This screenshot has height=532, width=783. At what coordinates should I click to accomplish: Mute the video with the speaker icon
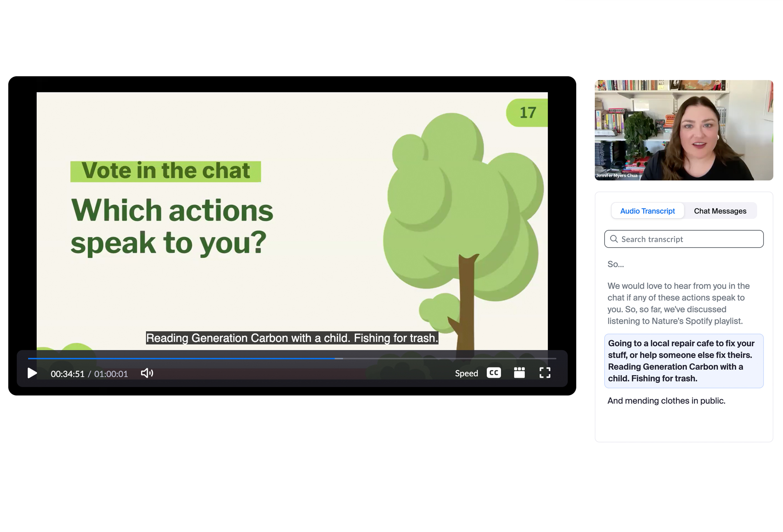click(x=147, y=373)
